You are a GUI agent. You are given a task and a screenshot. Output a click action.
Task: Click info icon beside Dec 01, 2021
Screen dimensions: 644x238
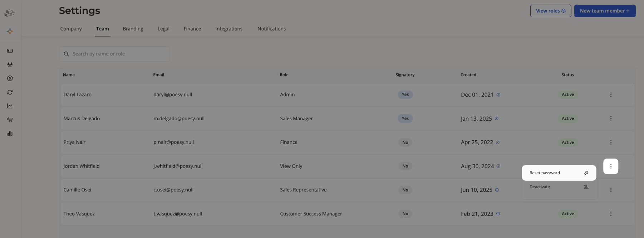click(x=498, y=95)
